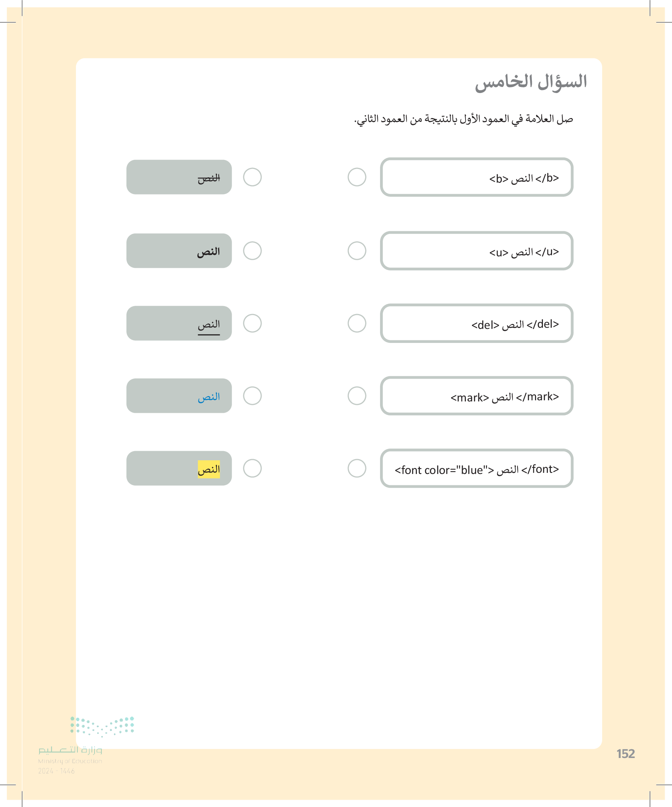
Task: Select the circle next to the underlined text result
Action: (x=252, y=323)
